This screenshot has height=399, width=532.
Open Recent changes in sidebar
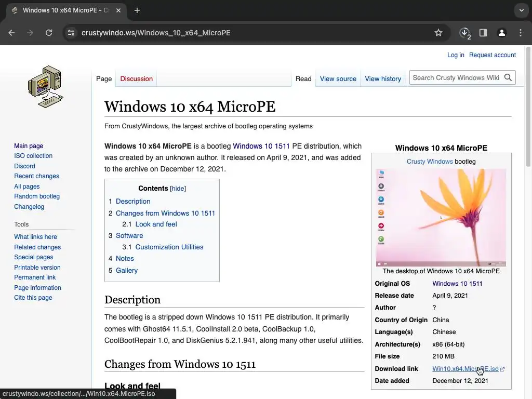[x=37, y=176]
